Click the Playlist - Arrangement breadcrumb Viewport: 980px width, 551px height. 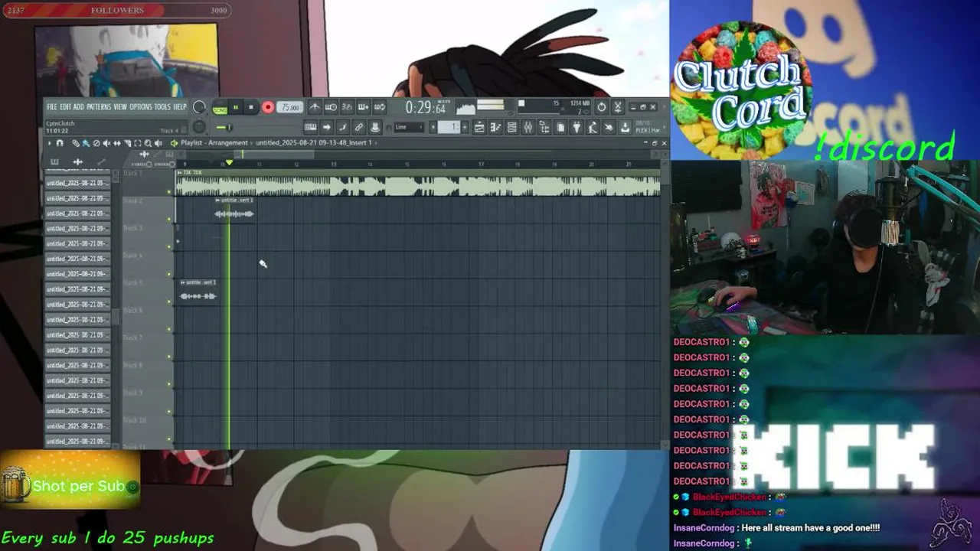click(x=214, y=143)
